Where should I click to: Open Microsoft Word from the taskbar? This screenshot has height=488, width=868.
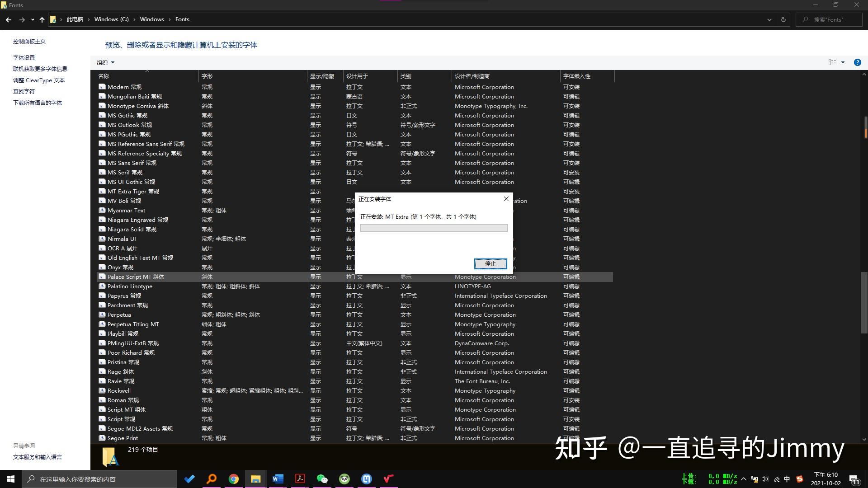(278, 479)
